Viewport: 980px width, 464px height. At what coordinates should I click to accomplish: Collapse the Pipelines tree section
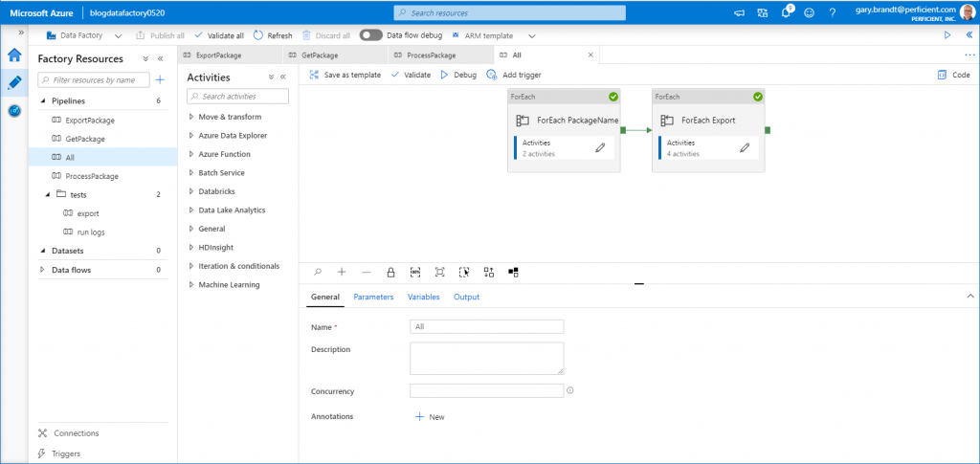42,101
